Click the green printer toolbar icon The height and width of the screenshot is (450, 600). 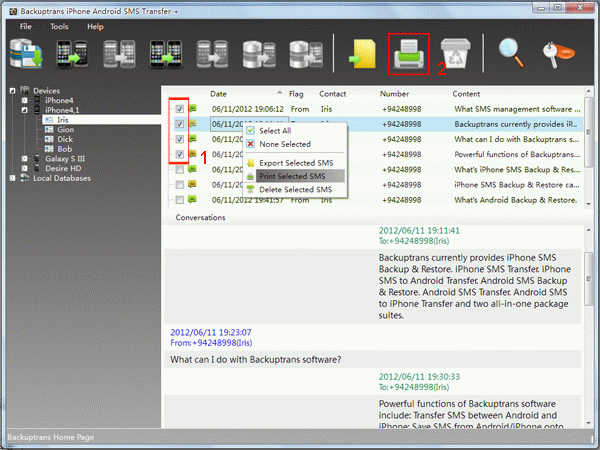tap(409, 54)
